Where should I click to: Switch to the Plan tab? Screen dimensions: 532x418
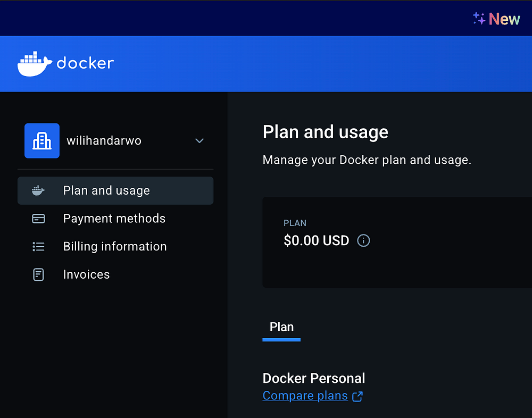click(x=281, y=327)
